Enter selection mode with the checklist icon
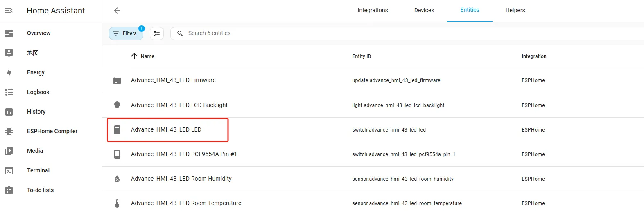 point(157,33)
